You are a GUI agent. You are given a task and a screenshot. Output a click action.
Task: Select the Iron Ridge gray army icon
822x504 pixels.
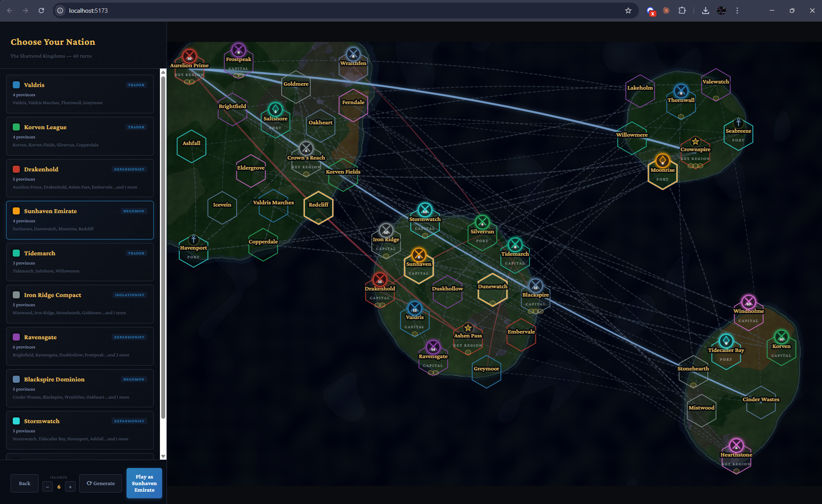pyautogui.click(x=386, y=230)
